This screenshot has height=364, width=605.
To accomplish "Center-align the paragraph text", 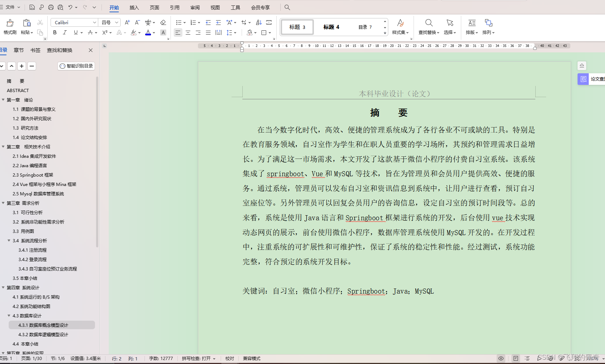I will click(188, 32).
